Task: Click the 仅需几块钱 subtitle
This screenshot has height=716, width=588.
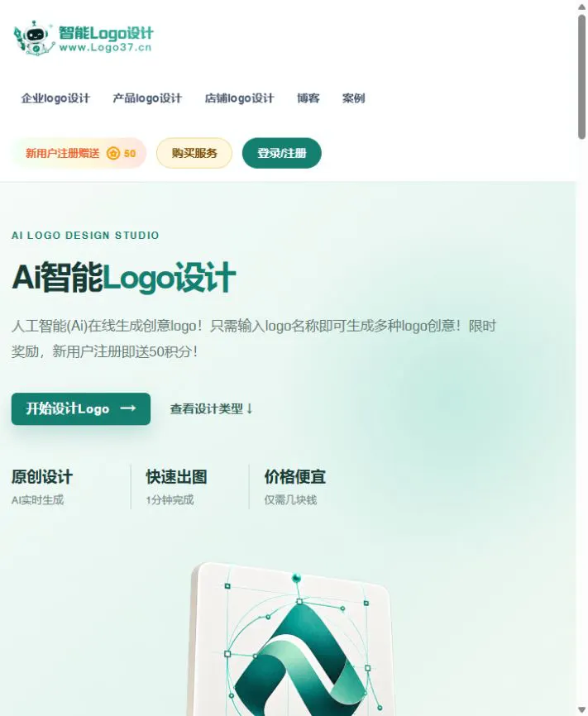Action: point(290,500)
